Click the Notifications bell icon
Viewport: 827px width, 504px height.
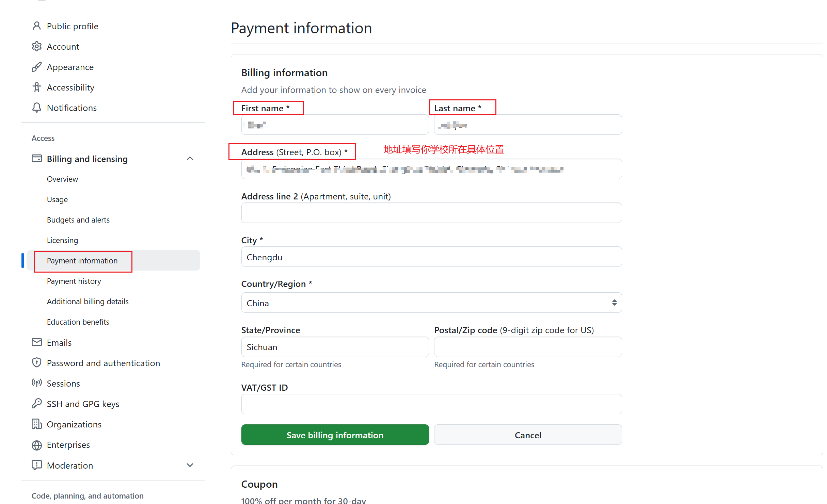click(x=36, y=108)
